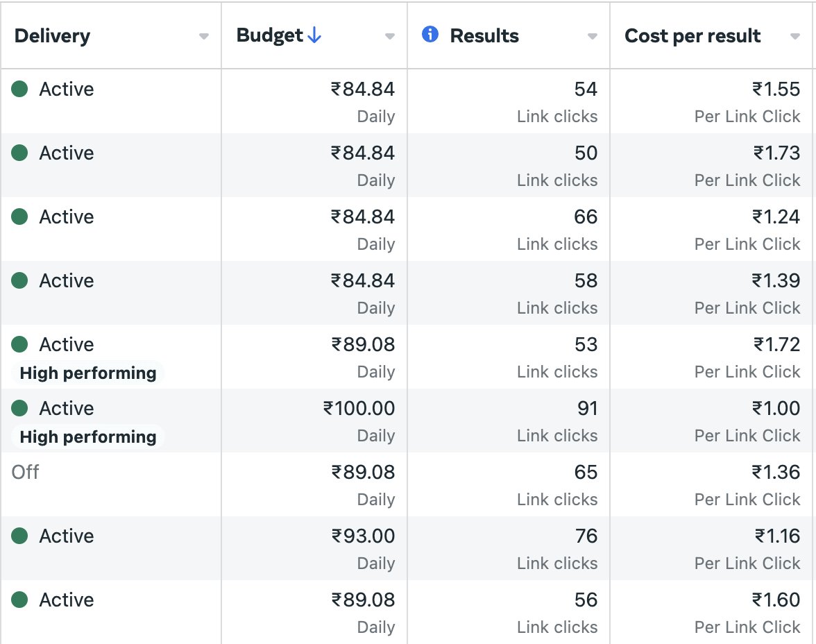
Task: Click the green dot on the ₹100.00 High performing row
Action: (19, 408)
